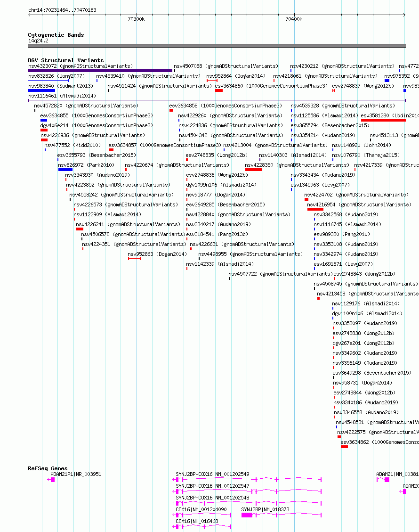Click the blue bar under esv3634855
This screenshot has height=532, width=419.
[44, 120]
